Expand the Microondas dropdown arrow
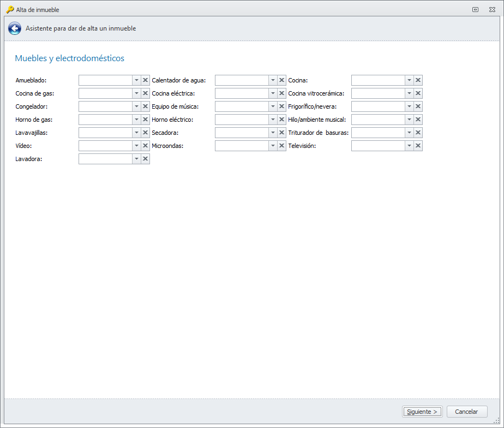The width and height of the screenshot is (504, 428). coord(273,146)
